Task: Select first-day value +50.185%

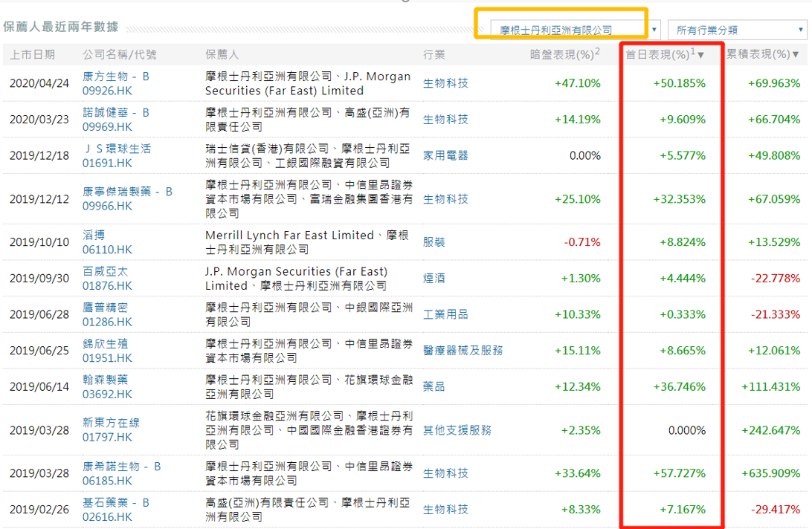Action: click(x=679, y=83)
